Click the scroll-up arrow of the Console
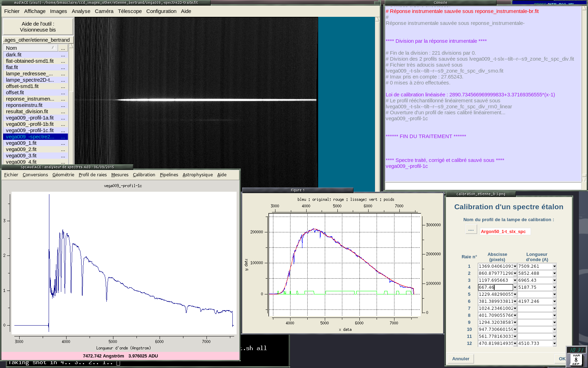Image resolution: width=588 pixels, height=368 pixels. pyautogui.click(x=584, y=8)
